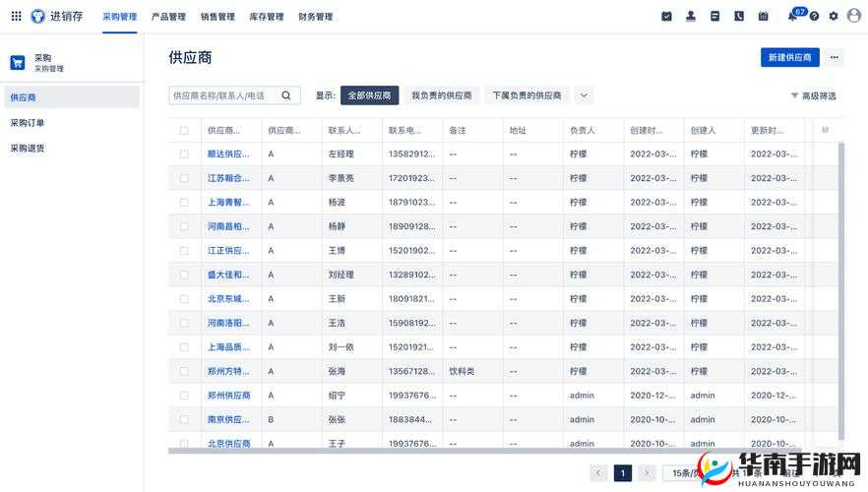Check the row for 河南昌柏

(184, 226)
